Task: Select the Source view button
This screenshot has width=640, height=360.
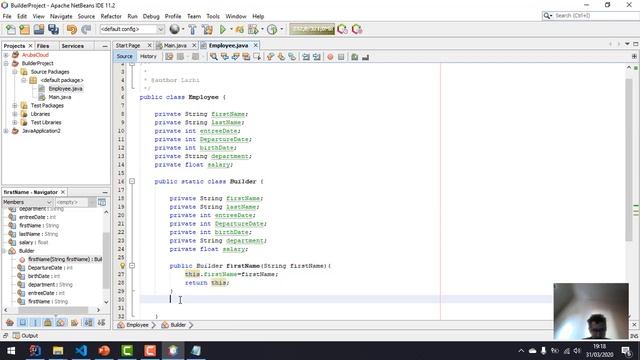Action: 124,56
